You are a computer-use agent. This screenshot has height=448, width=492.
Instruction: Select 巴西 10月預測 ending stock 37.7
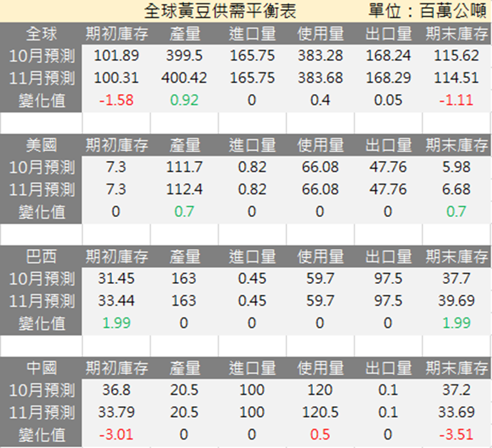pyautogui.click(x=456, y=279)
